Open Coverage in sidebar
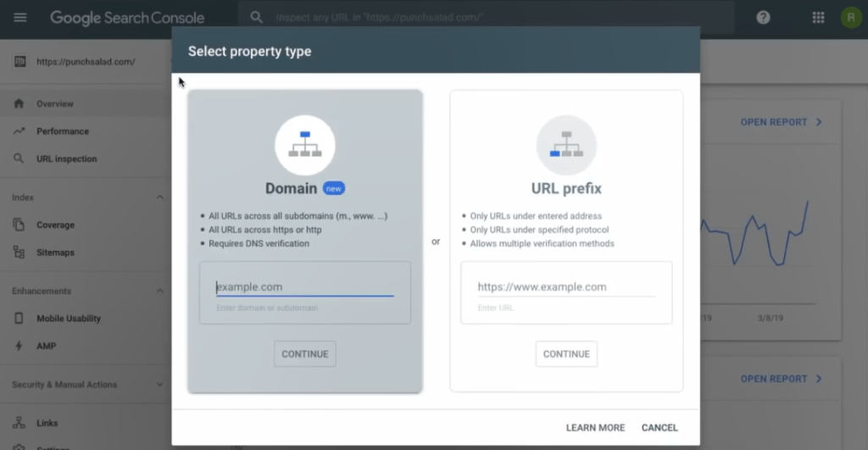The image size is (868, 450). tap(55, 225)
